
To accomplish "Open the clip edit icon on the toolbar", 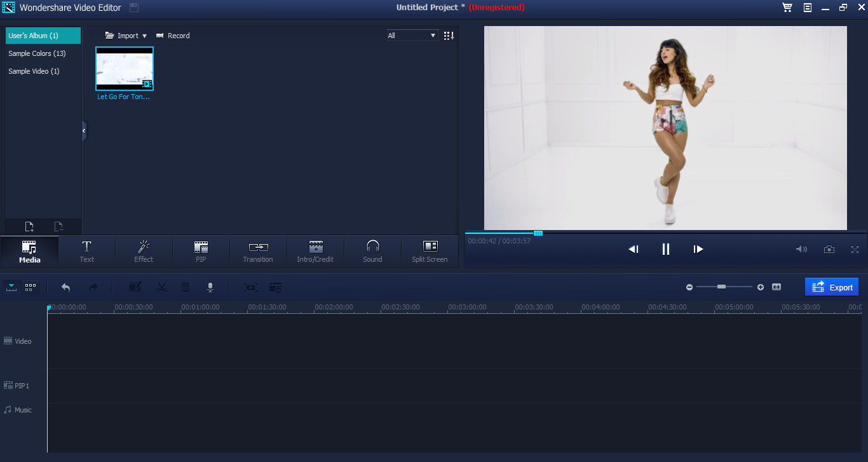I will (x=135, y=287).
